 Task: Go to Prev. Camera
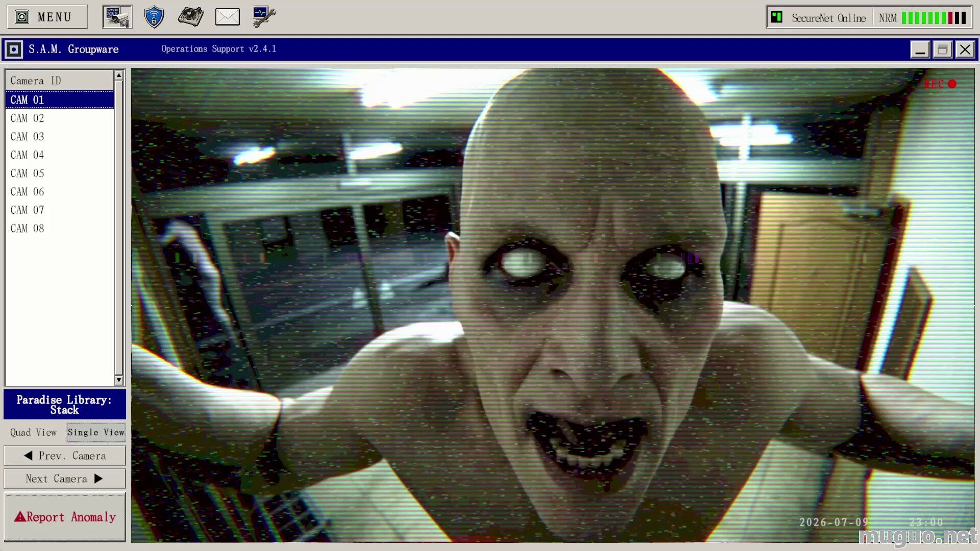[x=65, y=456]
